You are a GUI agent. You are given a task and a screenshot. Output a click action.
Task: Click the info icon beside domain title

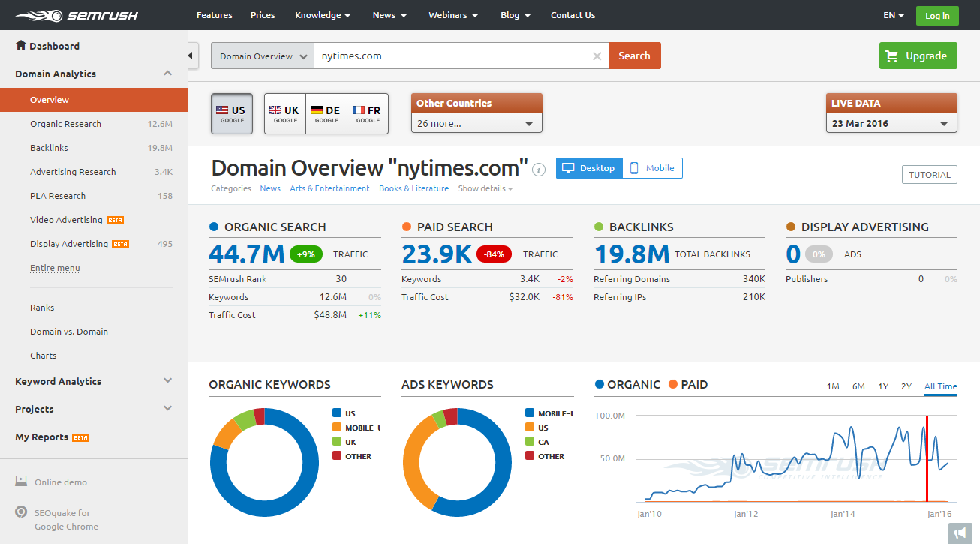539,170
